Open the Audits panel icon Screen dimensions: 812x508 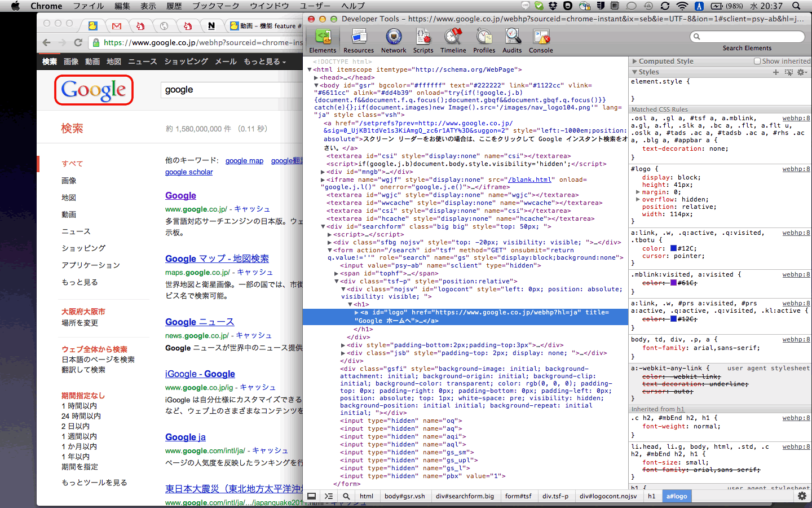pyautogui.click(x=512, y=41)
